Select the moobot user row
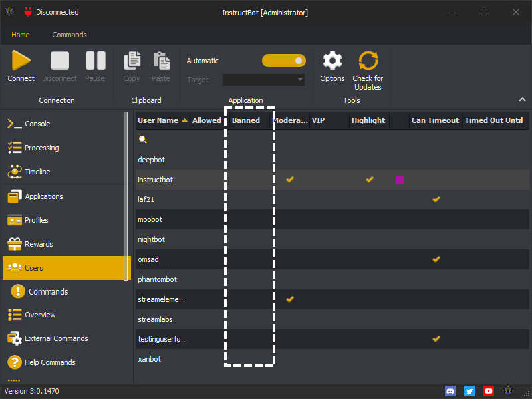Screen dimensions: 532x399 pos(332,219)
